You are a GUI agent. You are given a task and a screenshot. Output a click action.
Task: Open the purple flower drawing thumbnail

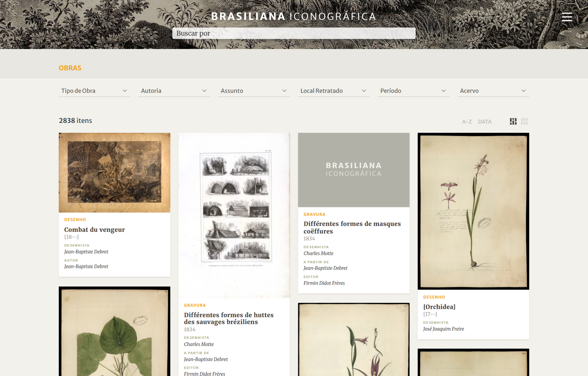coord(354,340)
